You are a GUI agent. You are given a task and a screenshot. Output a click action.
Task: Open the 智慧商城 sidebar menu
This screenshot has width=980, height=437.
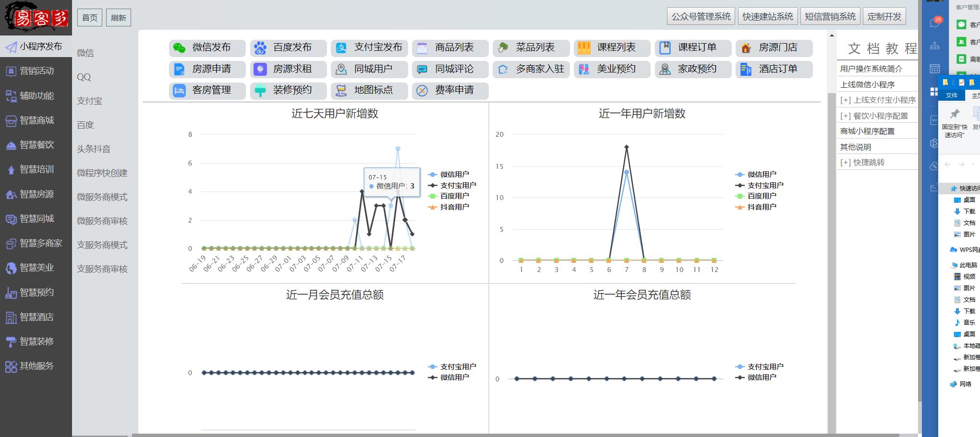pyautogui.click(x=36, y=120)
